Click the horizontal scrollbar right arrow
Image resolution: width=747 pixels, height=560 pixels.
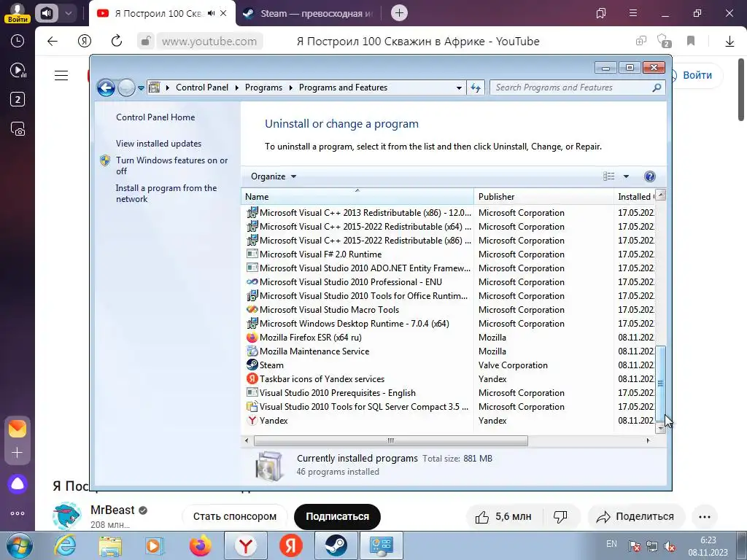coord(648,441)
